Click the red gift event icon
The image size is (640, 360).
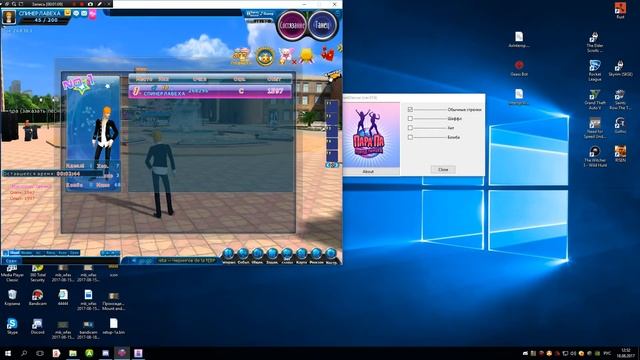(x=328, y=54)
